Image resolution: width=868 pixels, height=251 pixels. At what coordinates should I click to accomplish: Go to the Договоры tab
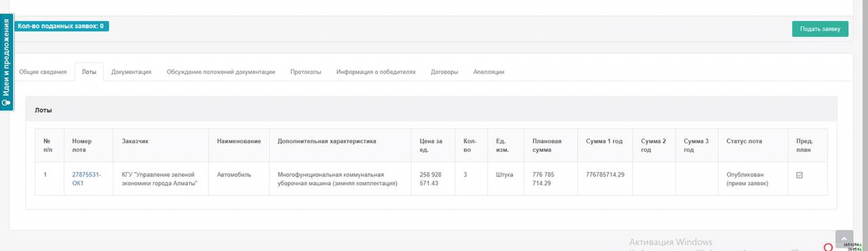444,72
